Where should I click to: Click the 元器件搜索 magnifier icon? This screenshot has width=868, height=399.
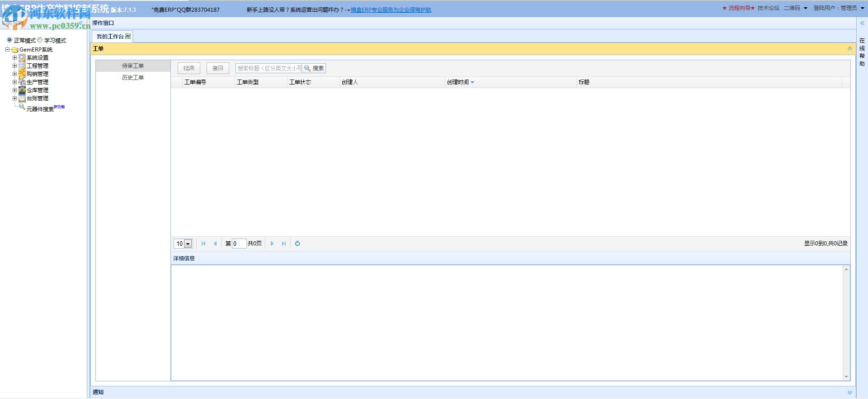point(22,107)
